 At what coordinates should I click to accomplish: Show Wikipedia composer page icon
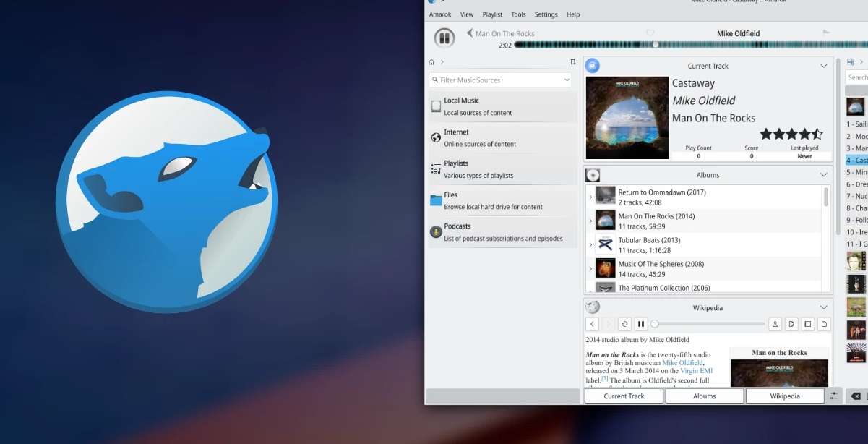[791, 324]
